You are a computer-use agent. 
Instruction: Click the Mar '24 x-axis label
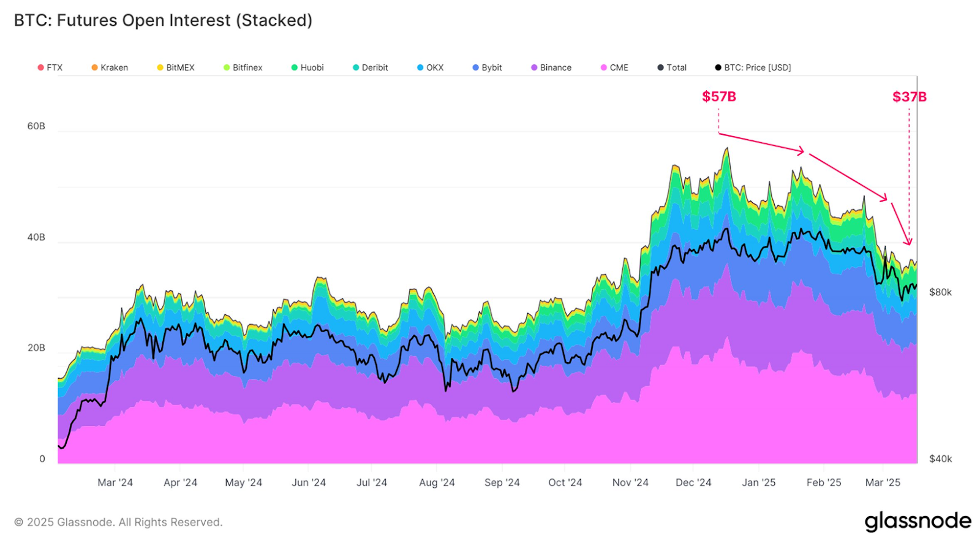tap(115, 483)
